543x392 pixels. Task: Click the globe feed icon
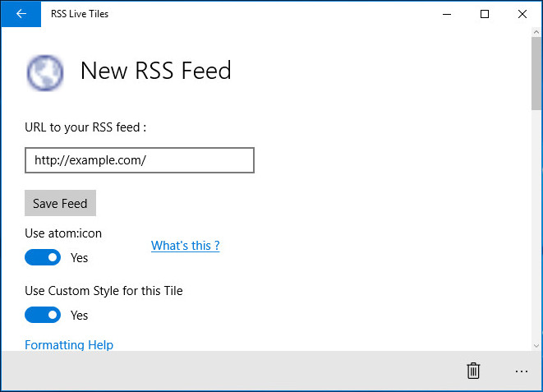[x=45, y=72]
